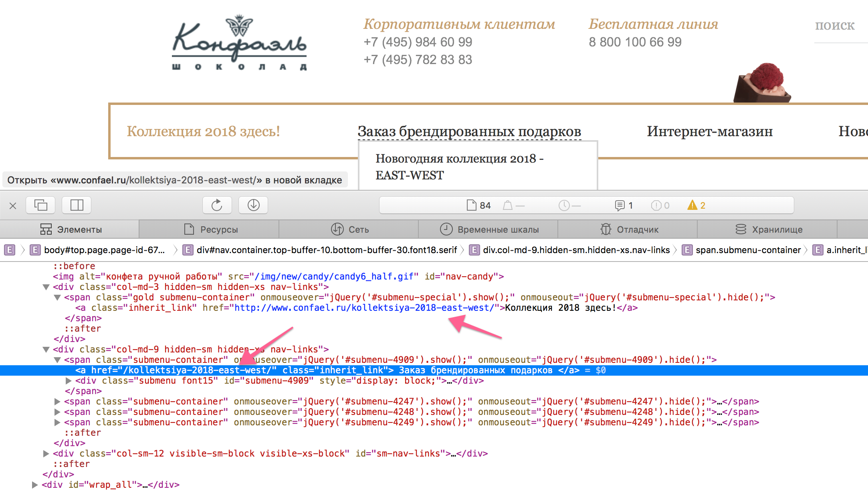The image size is (868, 491).
Task: Switch to the Хранилище tab
Action: tap(767, 229)
